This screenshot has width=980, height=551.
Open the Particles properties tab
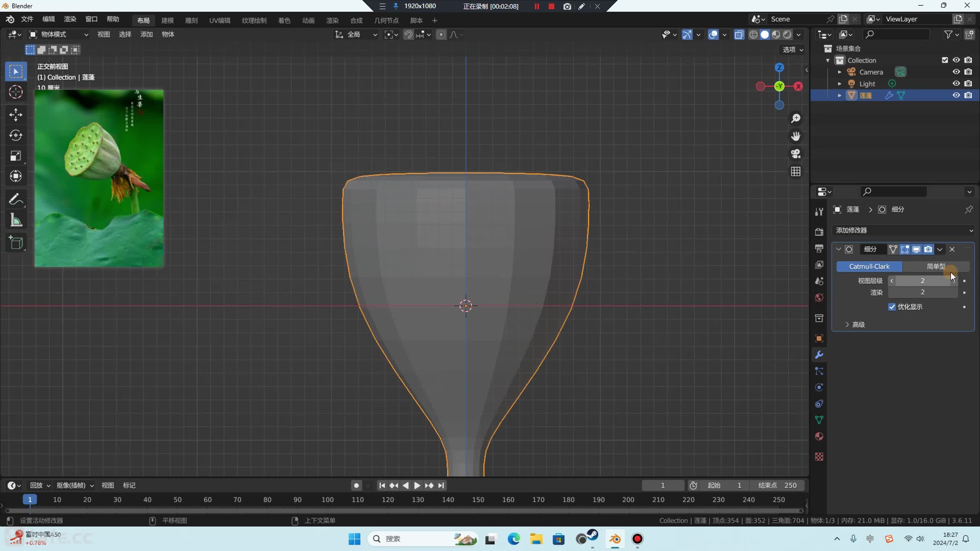(819, 371)
